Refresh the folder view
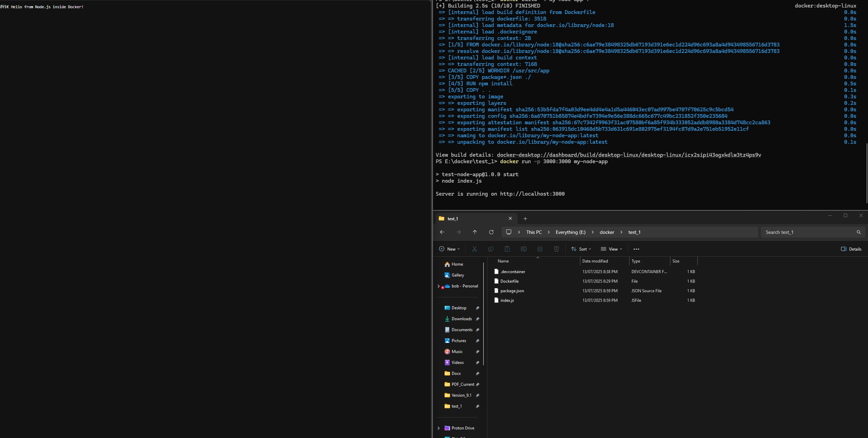 pos(491,232)
